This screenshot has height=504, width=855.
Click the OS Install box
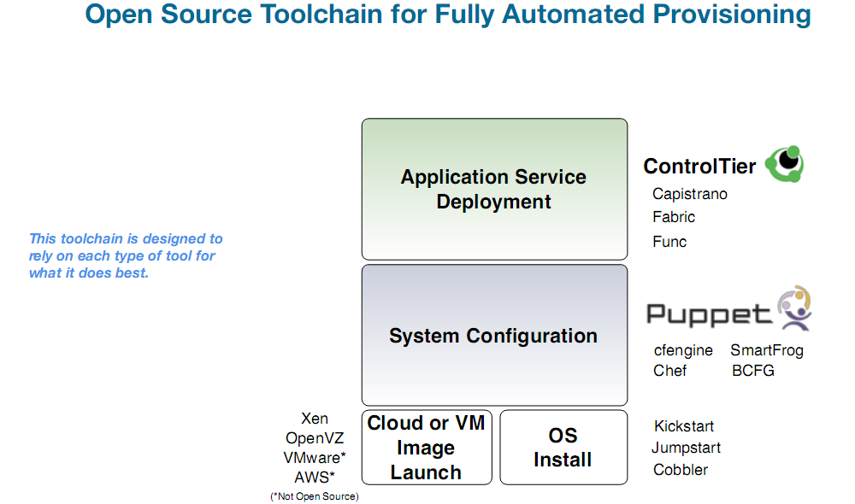[x=563, y=448]
